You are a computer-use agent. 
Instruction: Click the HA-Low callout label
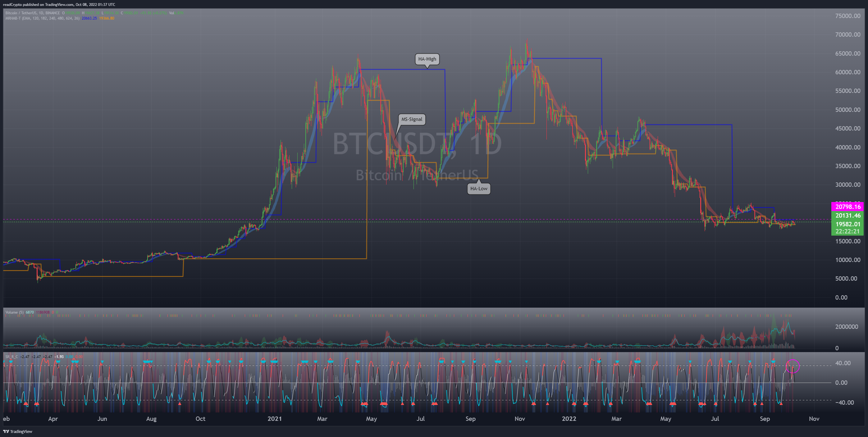point(478,188)
